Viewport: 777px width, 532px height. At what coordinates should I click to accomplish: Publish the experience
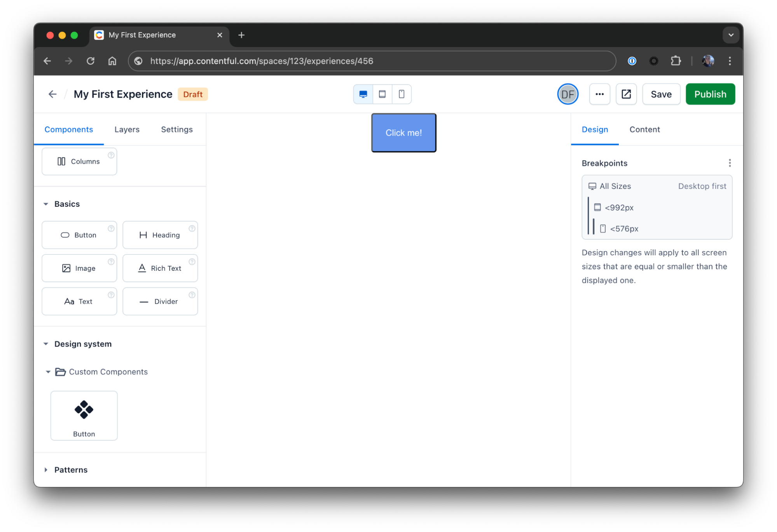[710, 94]
